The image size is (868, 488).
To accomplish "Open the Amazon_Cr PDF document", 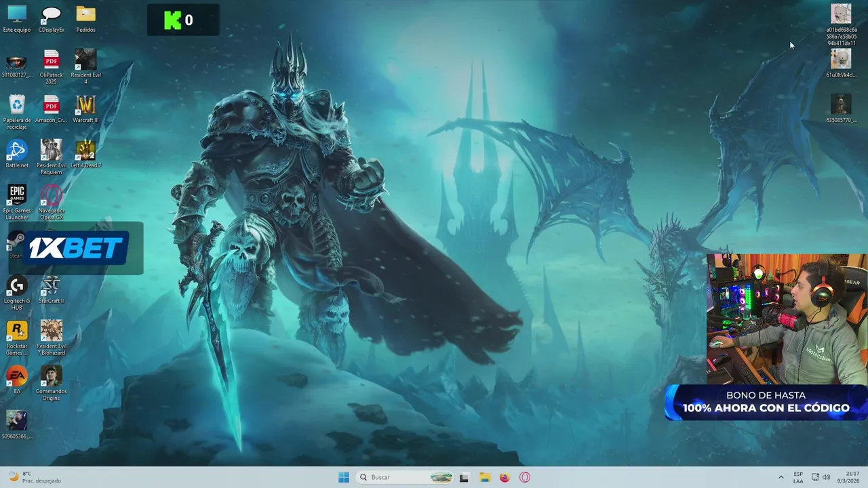I will click(52, 110).
